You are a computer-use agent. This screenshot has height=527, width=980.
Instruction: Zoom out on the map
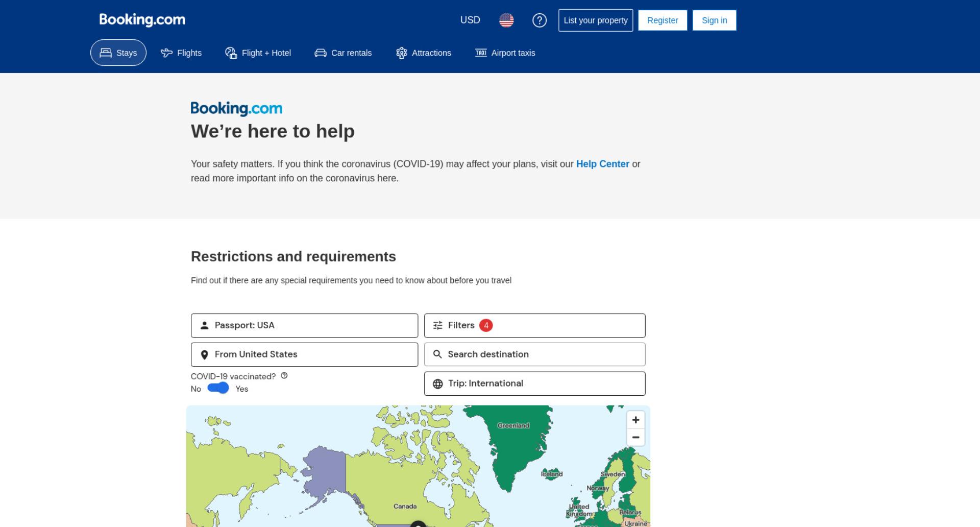pyautogui.click(x=635, y=437)
